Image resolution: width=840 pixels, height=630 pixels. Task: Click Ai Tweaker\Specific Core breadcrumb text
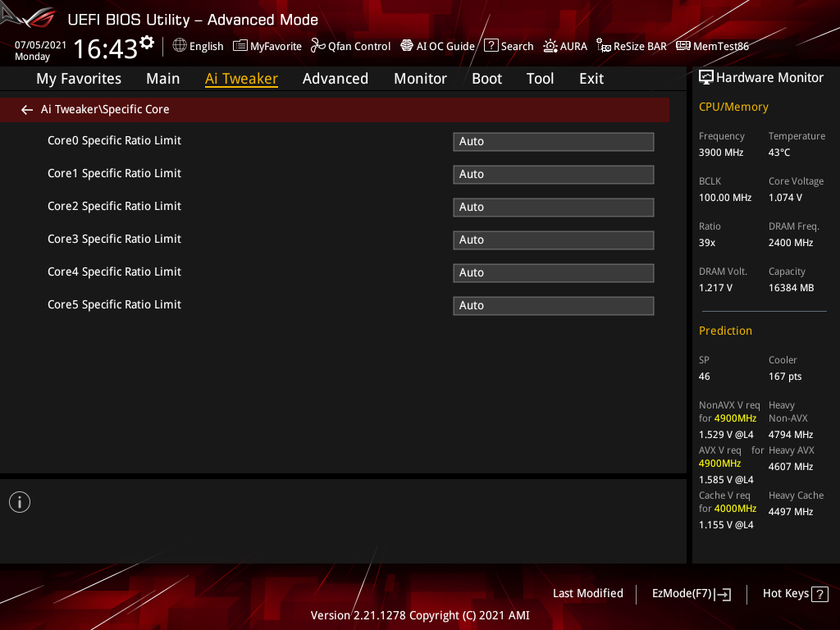tap(105, 109)
